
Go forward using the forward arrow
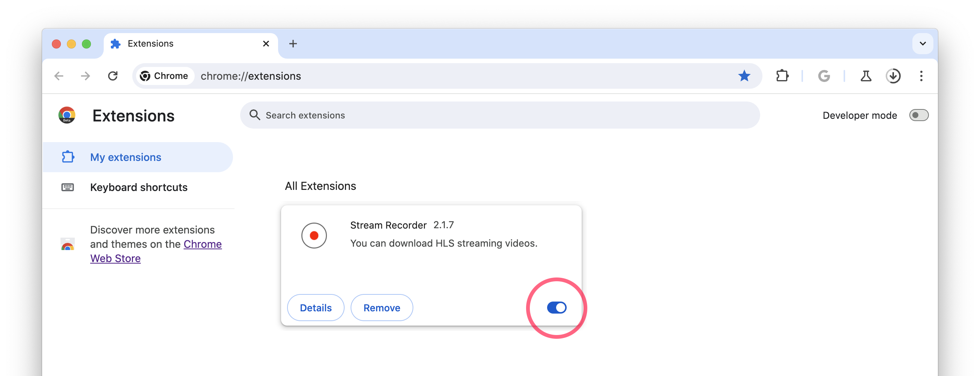[x=86, y=76]
